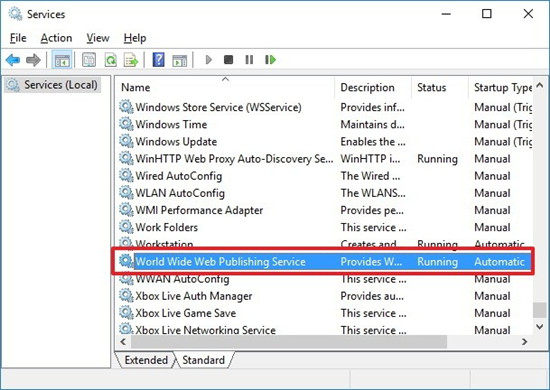Click the Refresh toolbar icon
This screenshot has height=390, width=550.
(110, 60)
